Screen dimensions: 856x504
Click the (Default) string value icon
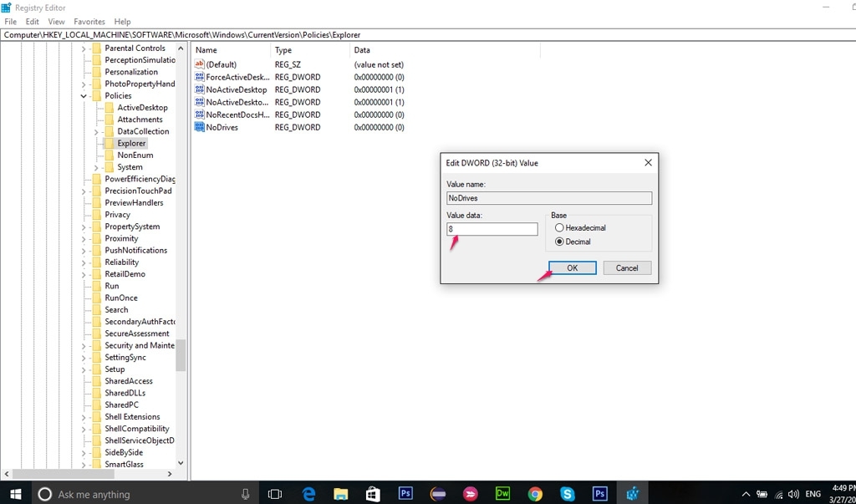tap(199, 64)
